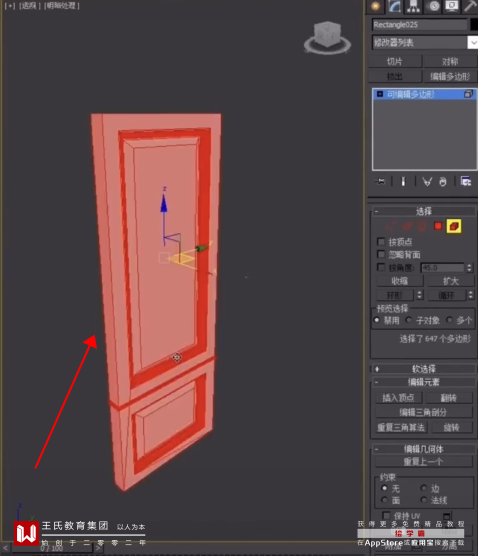Enable the 按顶点 checkbox

[x=381, y=242]
